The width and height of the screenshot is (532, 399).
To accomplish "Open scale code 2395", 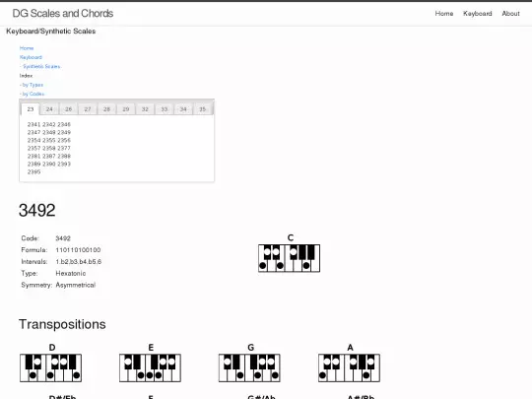I will [33, 172].
